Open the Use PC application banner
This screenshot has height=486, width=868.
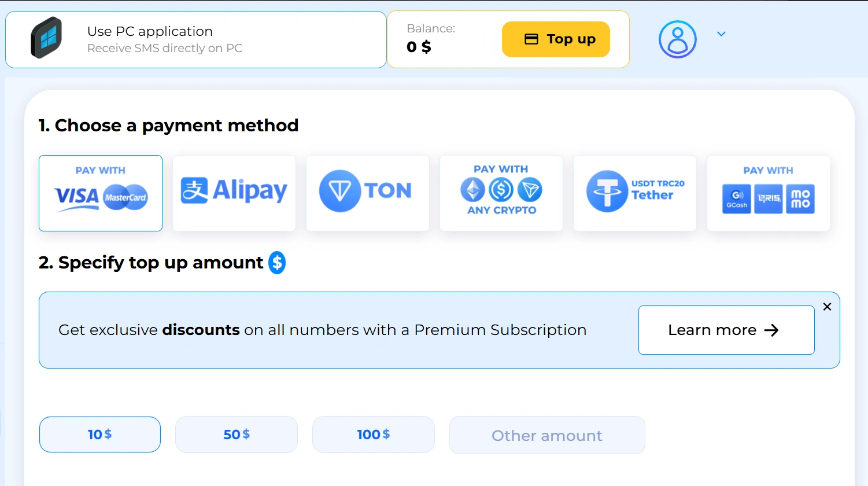(x=196, y=39)
